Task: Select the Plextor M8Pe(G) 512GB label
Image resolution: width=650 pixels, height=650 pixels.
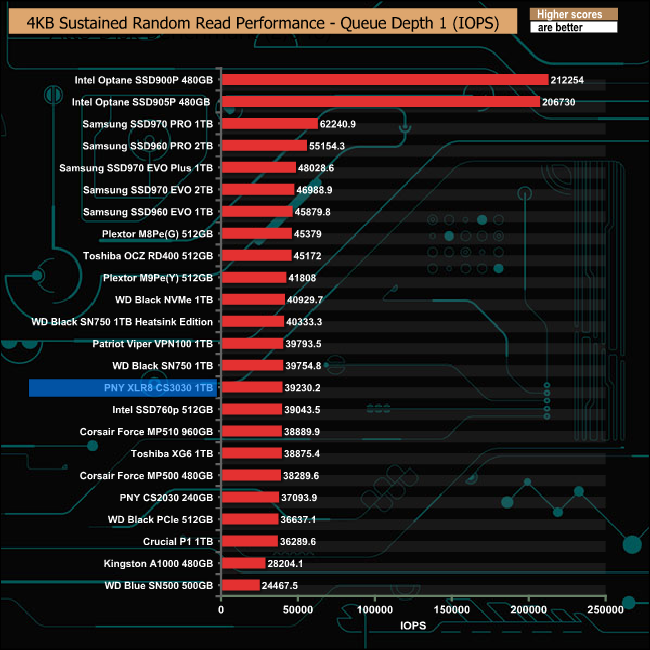Action: pyautogui.click(x=158, y=234)
